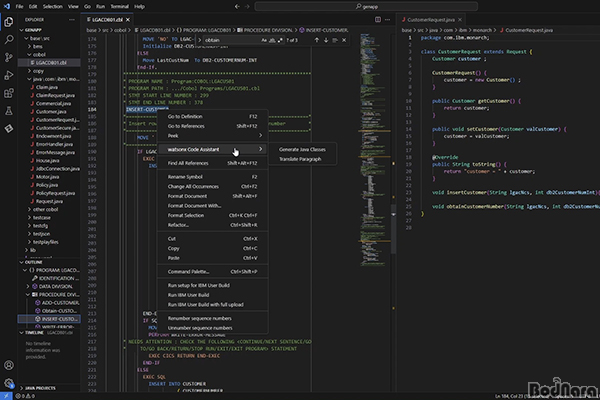Click the Explorer more actions ellipsis

[72, 20]
